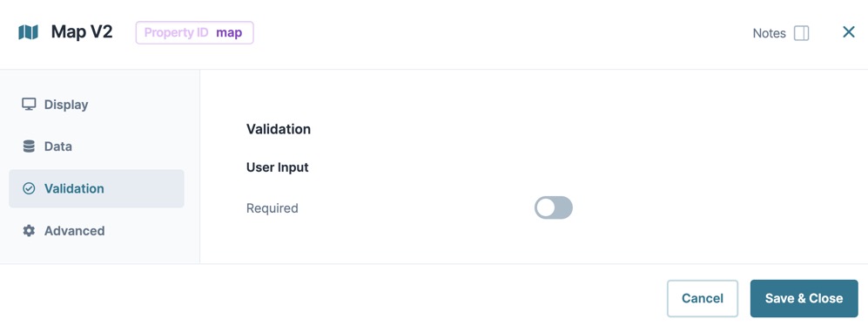This screenshot has width=868, height=326.
Task: Click the Notes label in header
Action: [x=769, y=33]
